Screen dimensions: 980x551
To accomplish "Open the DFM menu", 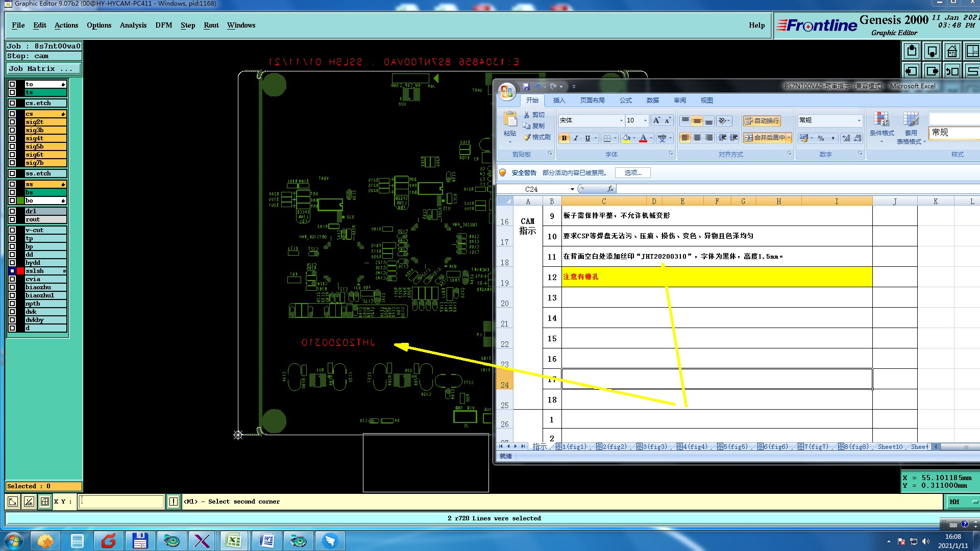I will 163,25.
